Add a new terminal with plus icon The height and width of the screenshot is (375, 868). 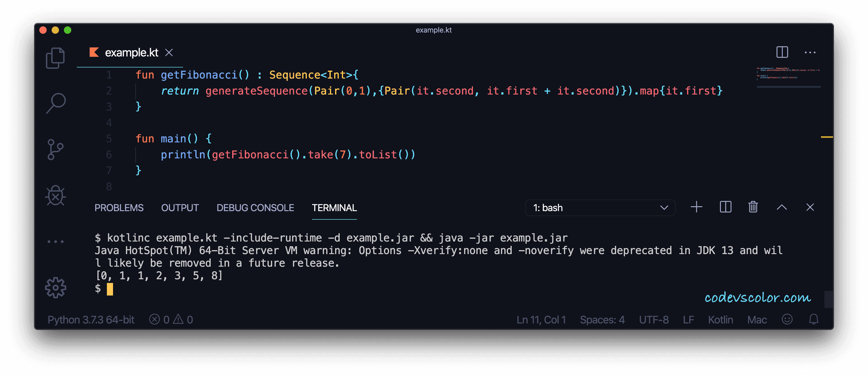pyautogui.click(x=696, y=207)
